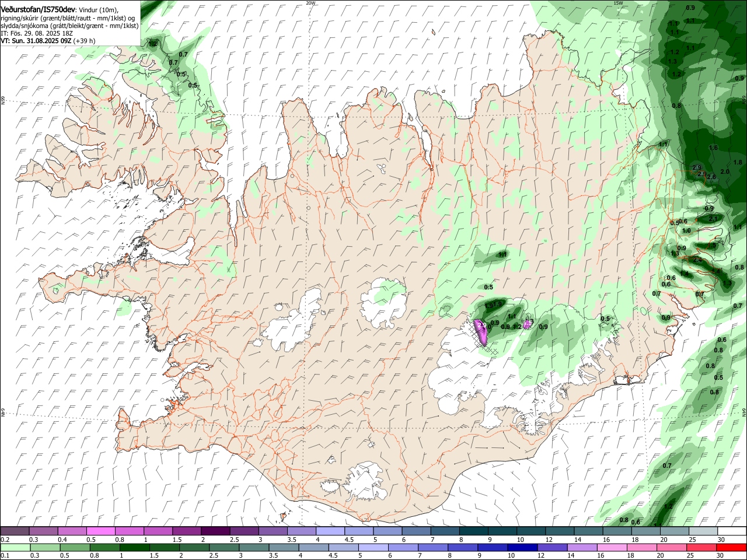Select the white 30 swatch ending the top row
The image size is (747, 560).
732,531
